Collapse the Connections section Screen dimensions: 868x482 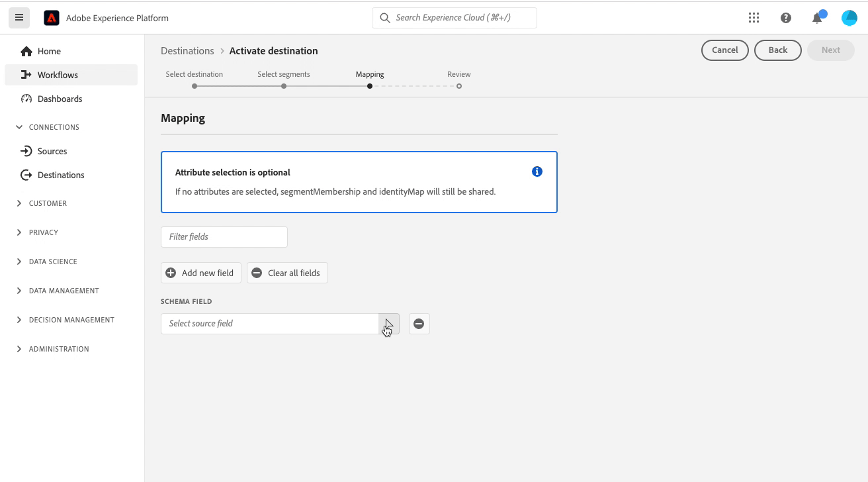(x=54, y=127)
